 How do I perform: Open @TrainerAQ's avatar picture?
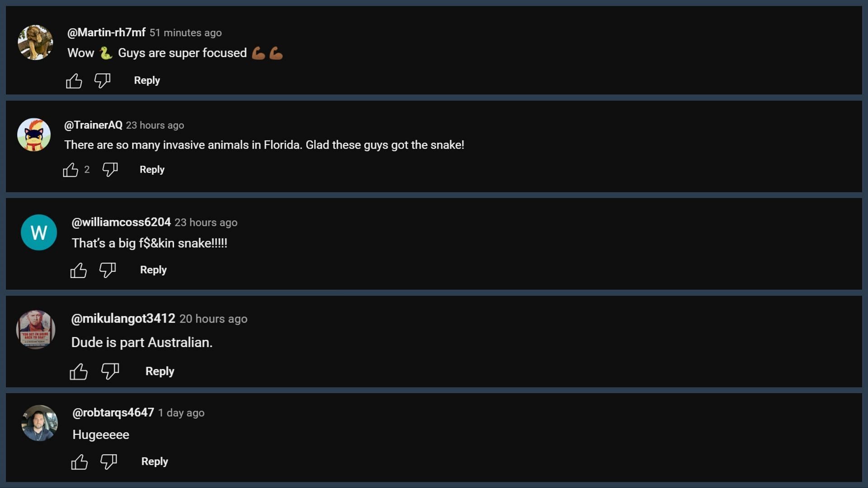tap(34, 135)
